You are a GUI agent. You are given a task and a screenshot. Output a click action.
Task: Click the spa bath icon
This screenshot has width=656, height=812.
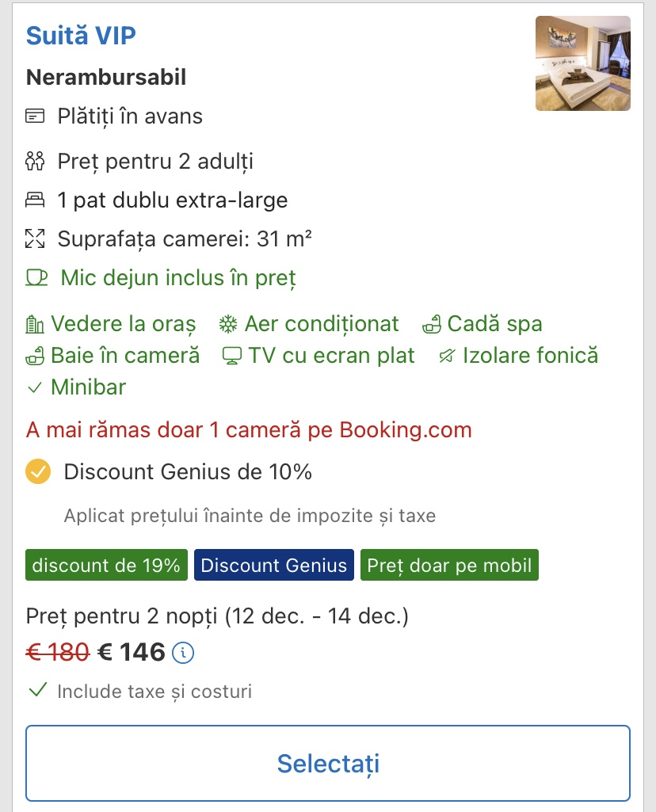pyautogui.click(x=433, y=324)
